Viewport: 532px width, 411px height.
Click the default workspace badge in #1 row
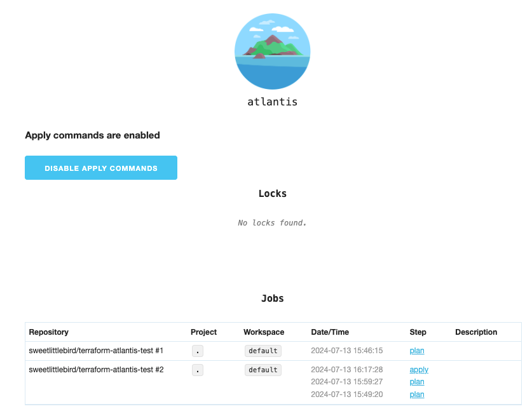[x=263, y=351]
